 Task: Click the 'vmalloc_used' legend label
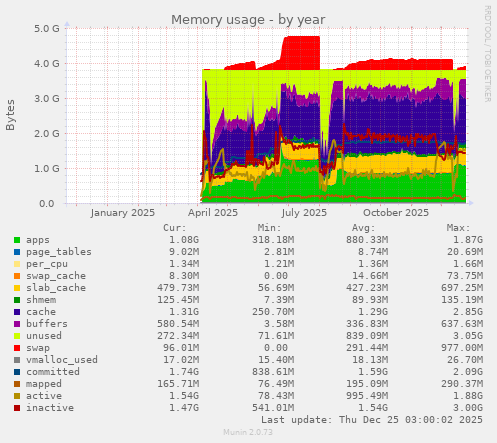(x=62, y=360)
